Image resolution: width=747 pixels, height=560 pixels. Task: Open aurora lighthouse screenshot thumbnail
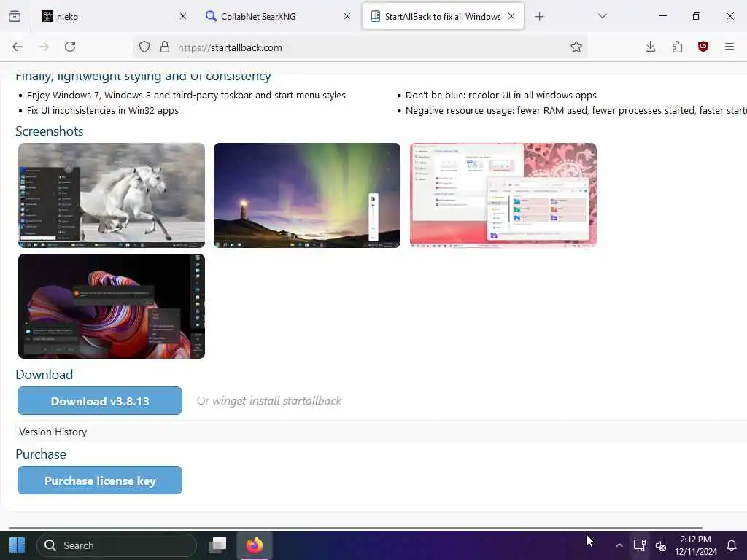pyautogui.click(x=307, y=195)
